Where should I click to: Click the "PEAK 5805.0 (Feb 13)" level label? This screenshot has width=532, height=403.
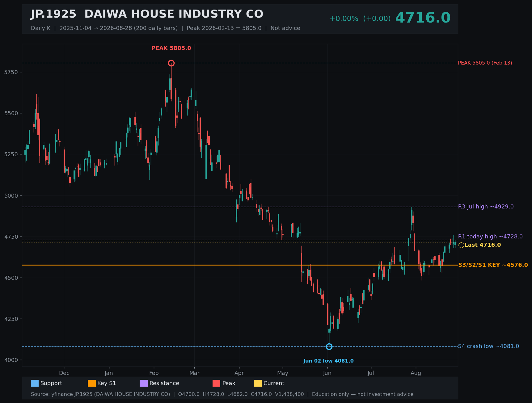pyautogui.click(x=485, y=63)
